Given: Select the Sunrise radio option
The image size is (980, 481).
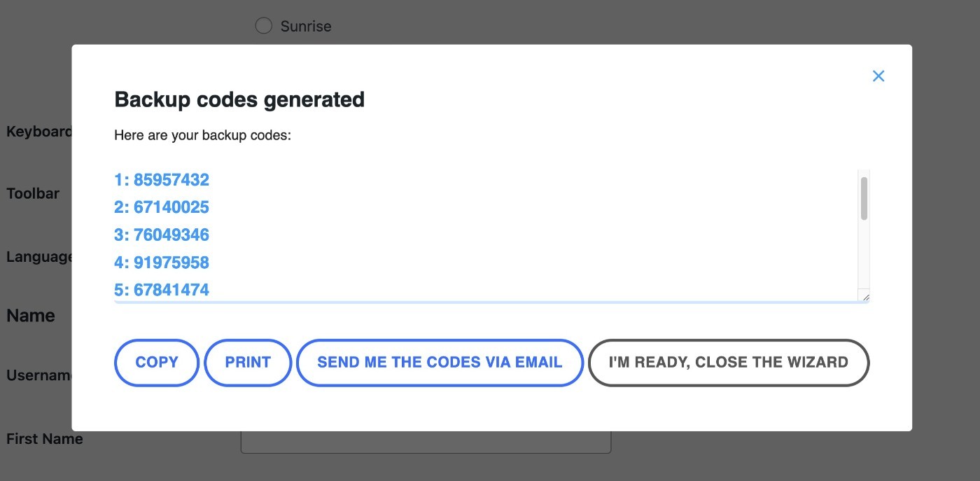Looking at the screenshot, I should 263,26.
